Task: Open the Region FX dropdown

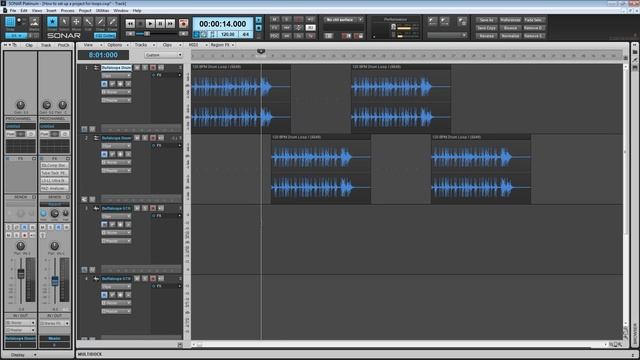Action: (222, 45)
